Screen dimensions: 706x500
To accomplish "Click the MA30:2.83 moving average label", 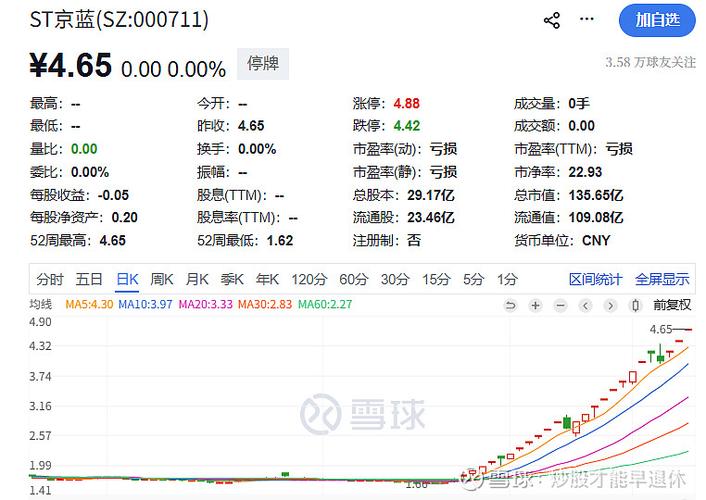I will pyautogui.click(x=265, y=305).
